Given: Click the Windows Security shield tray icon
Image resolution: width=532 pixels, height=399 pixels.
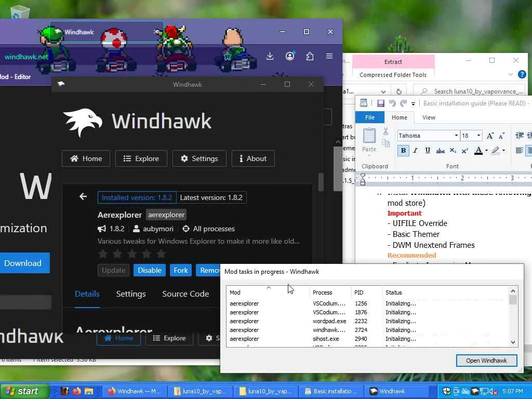Looking at the screenshot, I should 446,391.
